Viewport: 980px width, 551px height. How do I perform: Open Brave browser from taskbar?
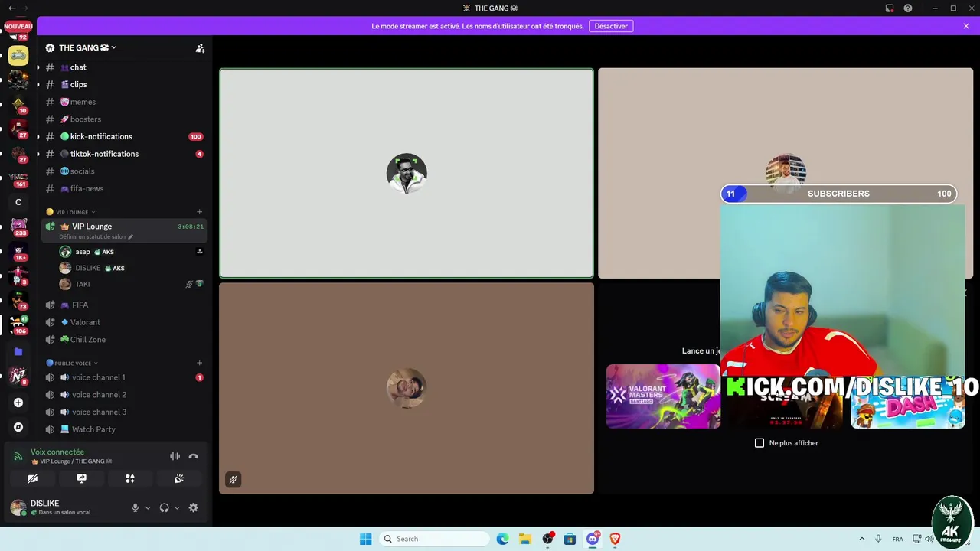pos(615,539)
